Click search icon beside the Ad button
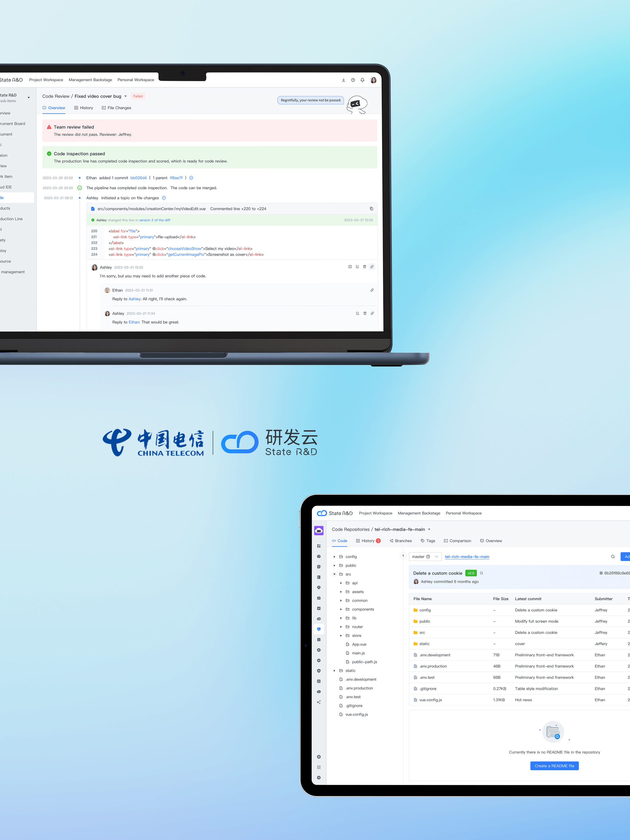 (x=612, y=557)
